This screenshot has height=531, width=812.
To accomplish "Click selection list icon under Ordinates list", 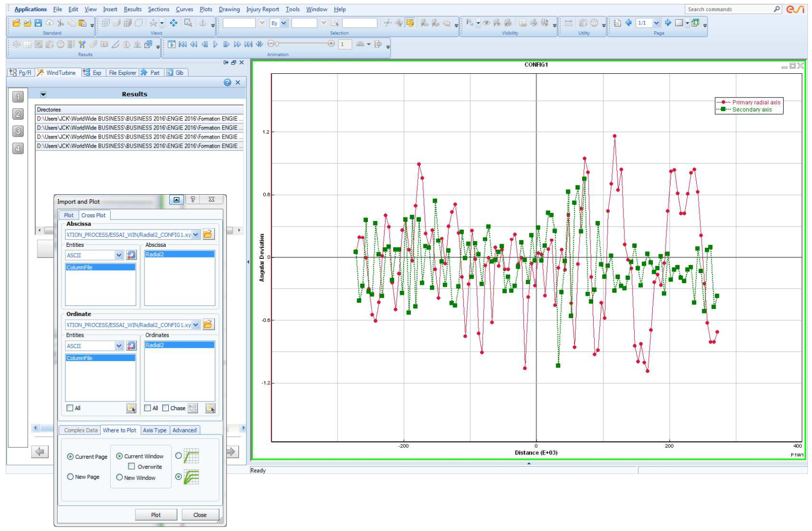I will pyautogui.click(x=210, y=408).
